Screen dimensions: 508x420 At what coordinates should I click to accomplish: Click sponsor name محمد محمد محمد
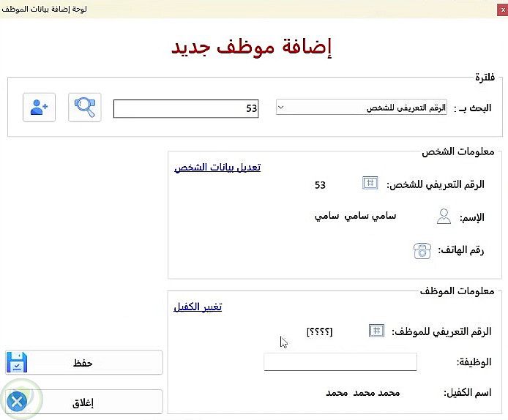coord(363,393)
